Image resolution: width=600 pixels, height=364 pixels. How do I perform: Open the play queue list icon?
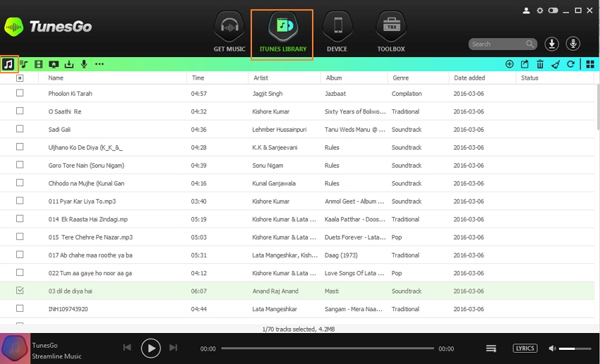click(491, 348)
